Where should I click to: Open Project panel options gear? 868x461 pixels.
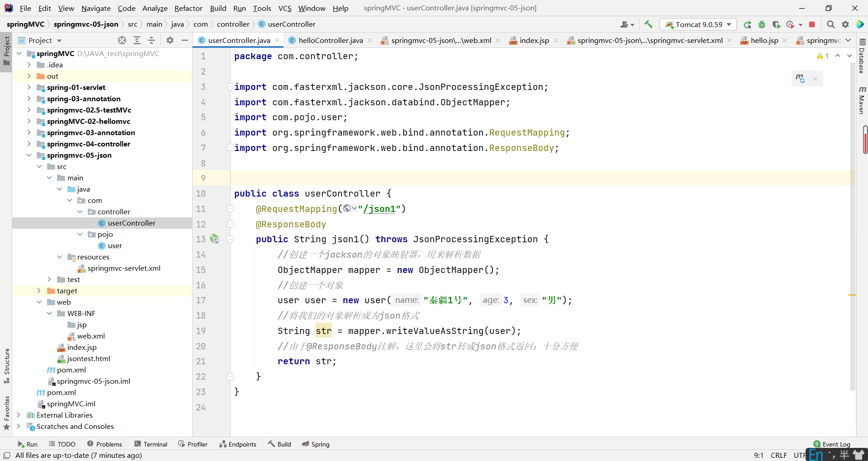pos(170,40)
